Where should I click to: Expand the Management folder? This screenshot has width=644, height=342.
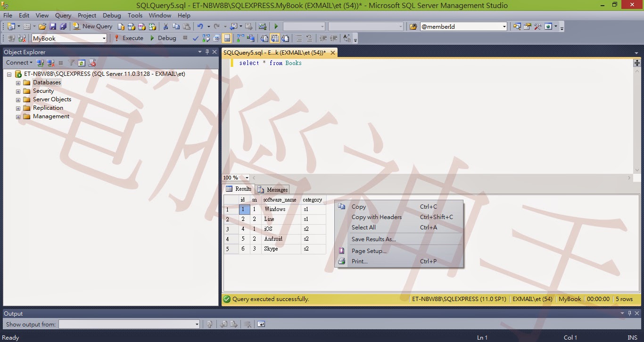pyautogui.click(x=18, y=117)
